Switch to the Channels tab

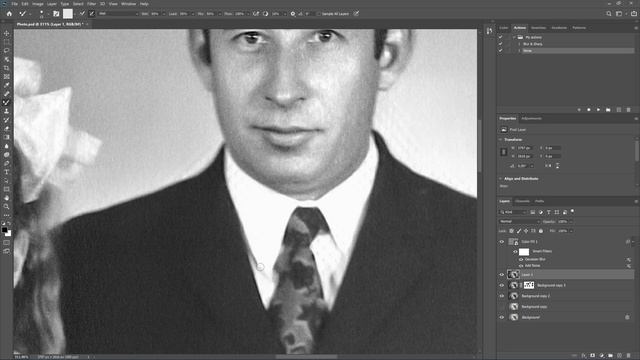pyautogui.click(x=522, y=201)
